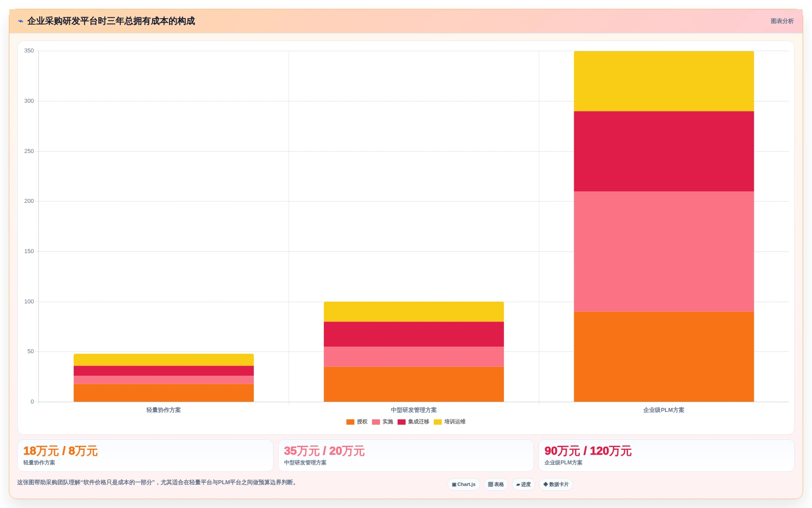
Task: Click the 中型研发管理方案 x-axis label
Action: (x=414, y=410)
